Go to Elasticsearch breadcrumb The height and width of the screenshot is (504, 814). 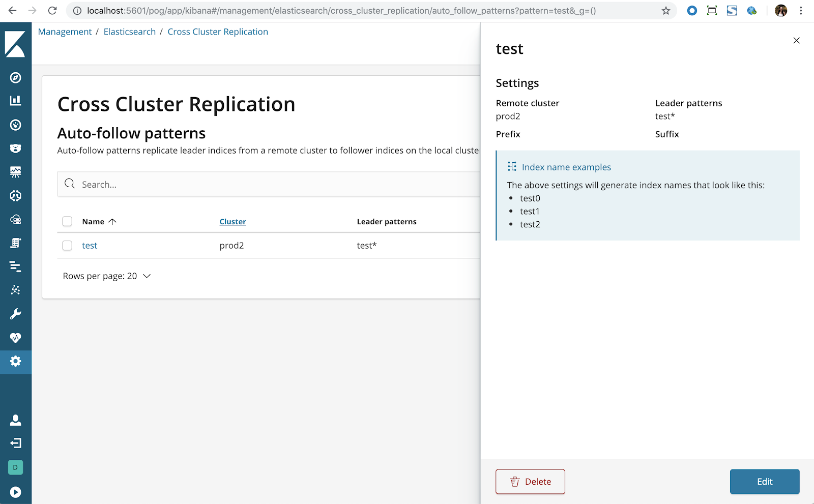[130, 32]
